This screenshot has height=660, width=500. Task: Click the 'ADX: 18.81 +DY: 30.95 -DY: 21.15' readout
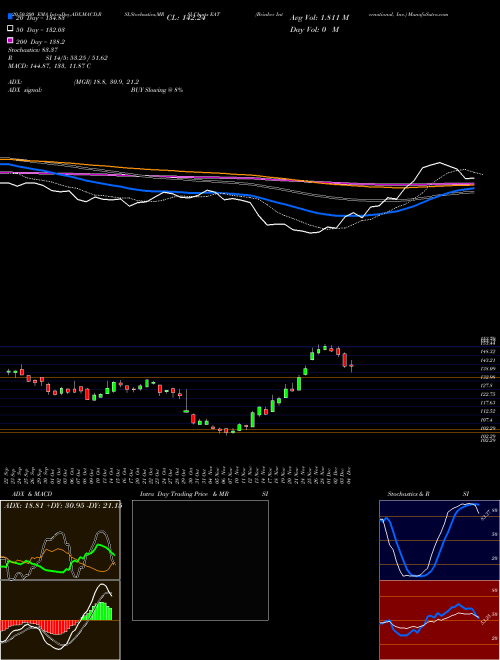click(x=63, y=505)
